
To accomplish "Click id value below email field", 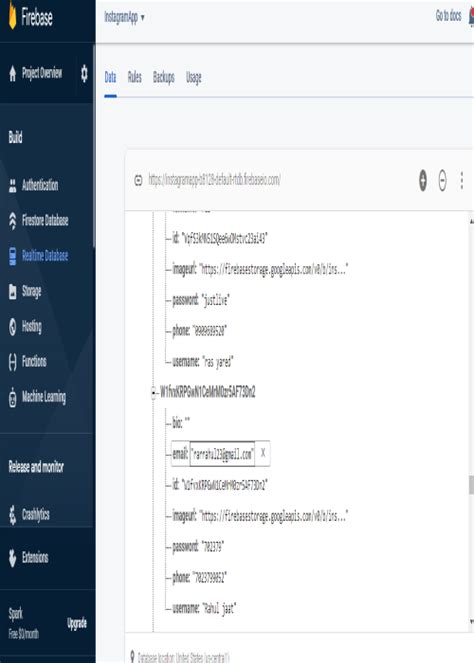I will 225,485.
